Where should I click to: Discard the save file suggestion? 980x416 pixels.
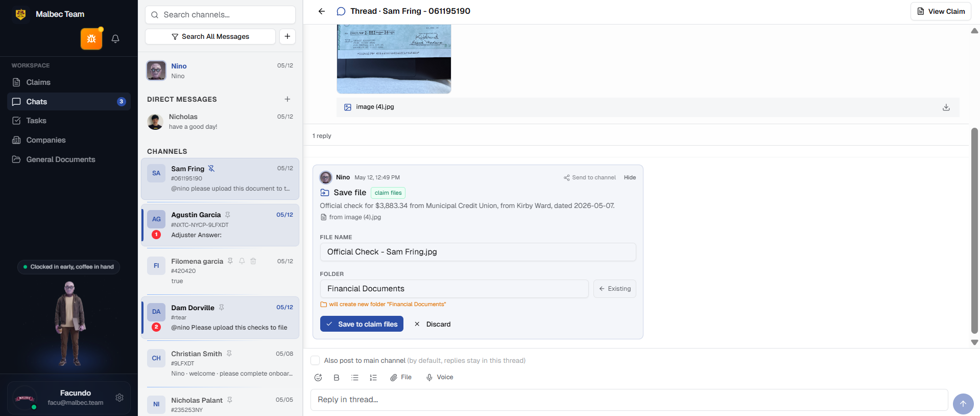pyautogui.click(x=433, y=324)
